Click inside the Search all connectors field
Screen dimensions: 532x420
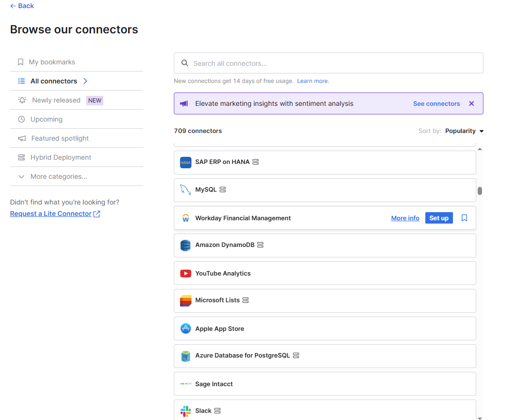286,62
